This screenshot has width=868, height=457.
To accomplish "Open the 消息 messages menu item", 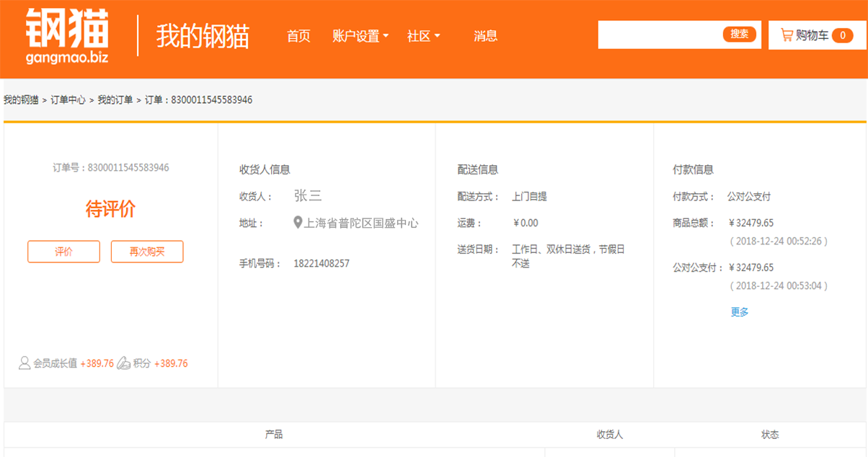I will [x=486, y=36].
